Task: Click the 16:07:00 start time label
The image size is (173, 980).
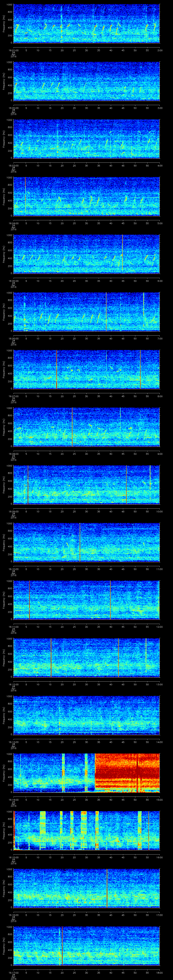Action: pos(13,396)
